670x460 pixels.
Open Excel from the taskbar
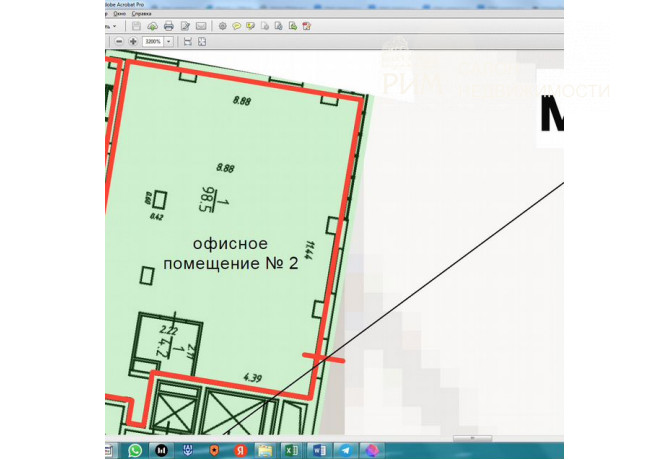point(291,451)
